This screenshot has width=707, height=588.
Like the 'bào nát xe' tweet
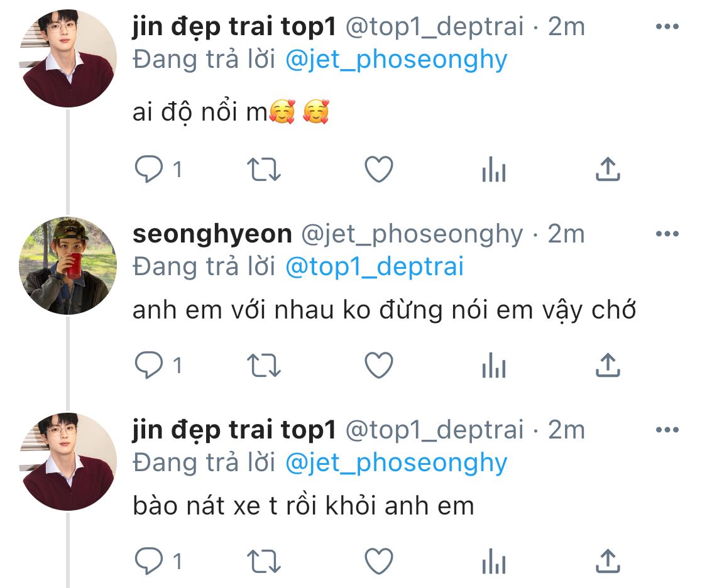(379, 561)
